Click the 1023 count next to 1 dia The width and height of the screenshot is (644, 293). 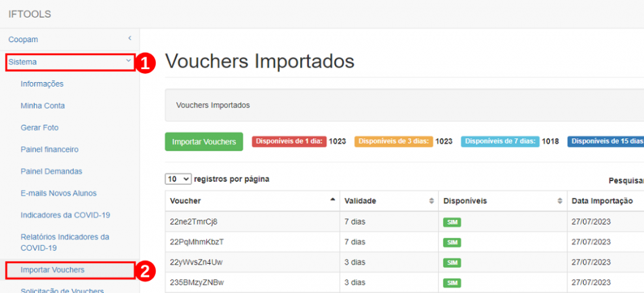[337, 141]
